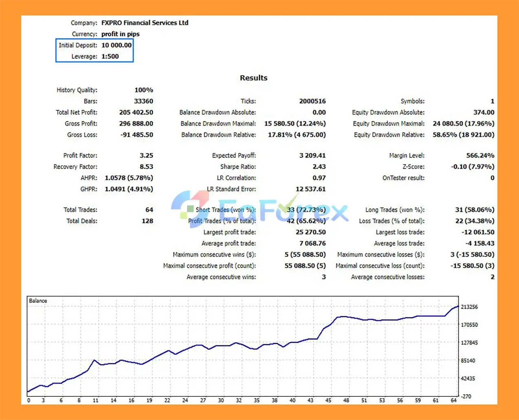Screen dimensions: 519x420
Task: Select the Recovery Factor value 8.53
Action: pyautogui.click(x=146, y=167)
